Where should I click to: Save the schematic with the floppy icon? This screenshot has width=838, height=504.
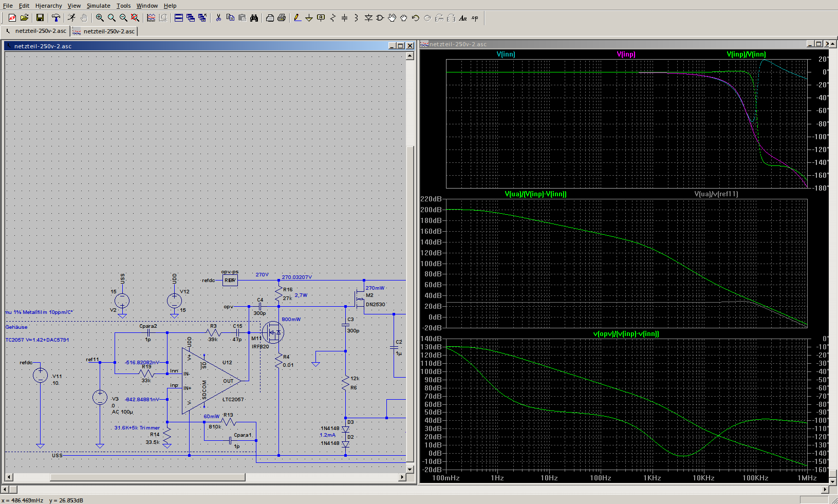(40, 18)
